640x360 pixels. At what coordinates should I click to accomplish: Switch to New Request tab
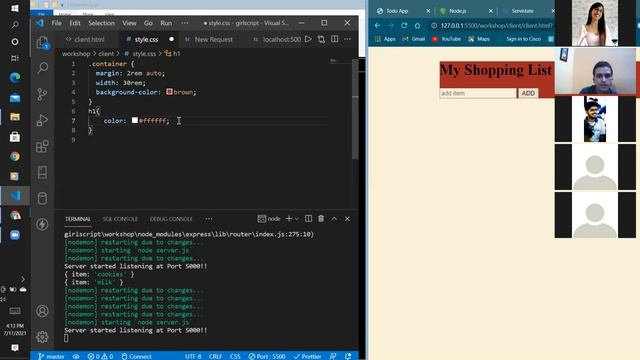[x=209, y=40]
